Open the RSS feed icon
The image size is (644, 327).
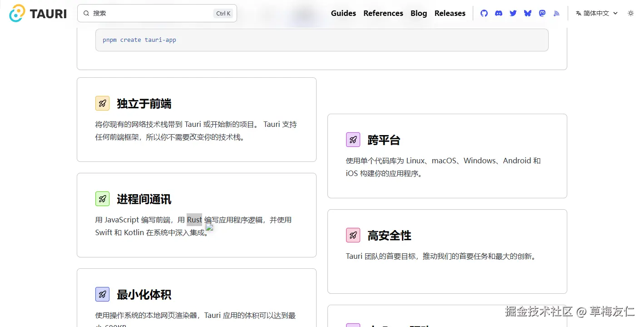(557, 13)
